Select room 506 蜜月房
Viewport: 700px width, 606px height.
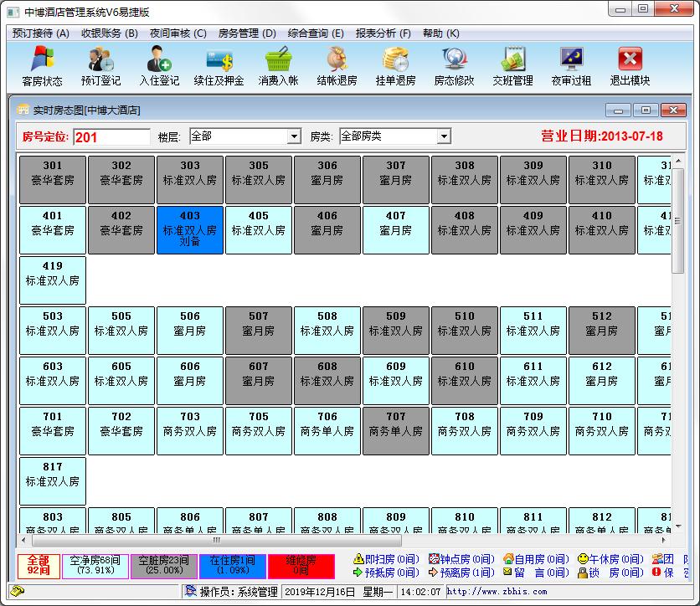(x=190, y=331)
